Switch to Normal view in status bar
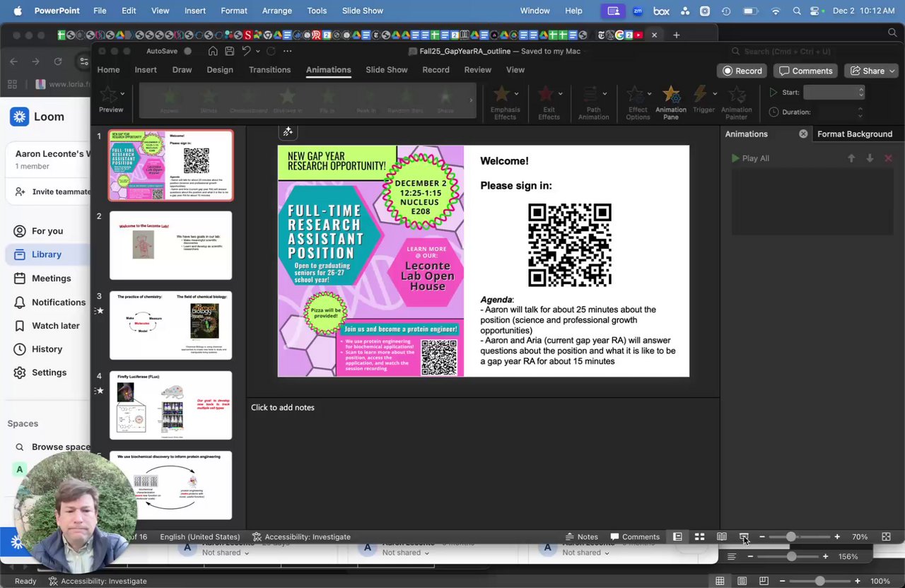The width and height of the screenshot is (905, 588). click(x=677, y=537)
